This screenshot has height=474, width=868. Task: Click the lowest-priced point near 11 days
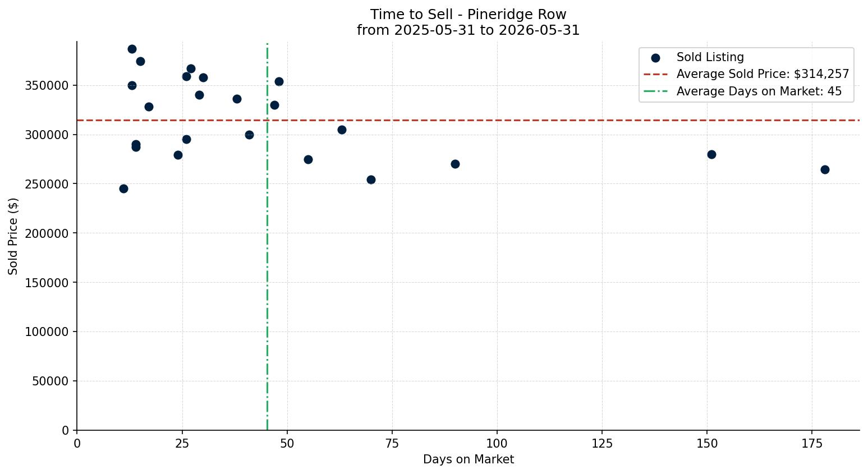point(123,188)
